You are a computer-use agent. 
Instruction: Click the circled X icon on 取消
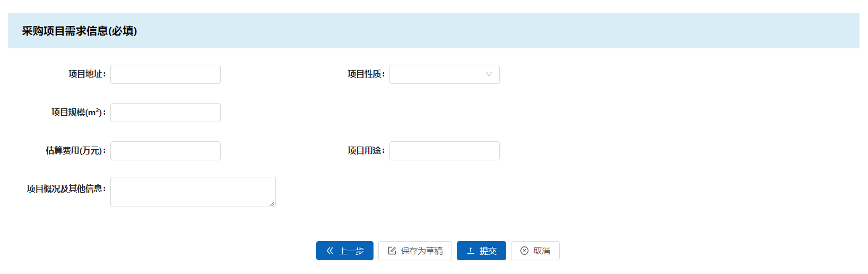(x=524, y=251)
